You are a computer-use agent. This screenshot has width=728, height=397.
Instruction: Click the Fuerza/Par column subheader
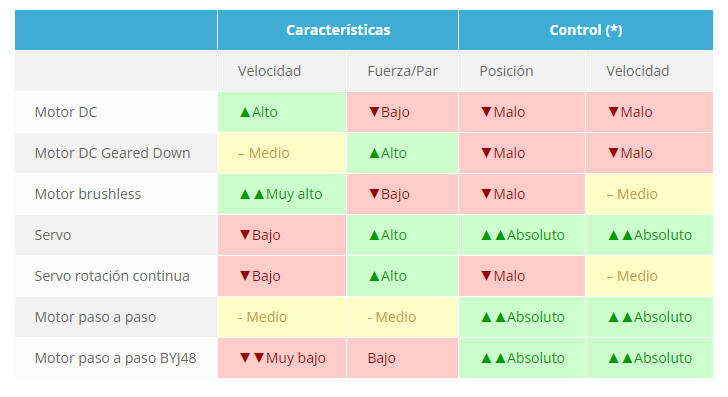click(x=402, y=71)
